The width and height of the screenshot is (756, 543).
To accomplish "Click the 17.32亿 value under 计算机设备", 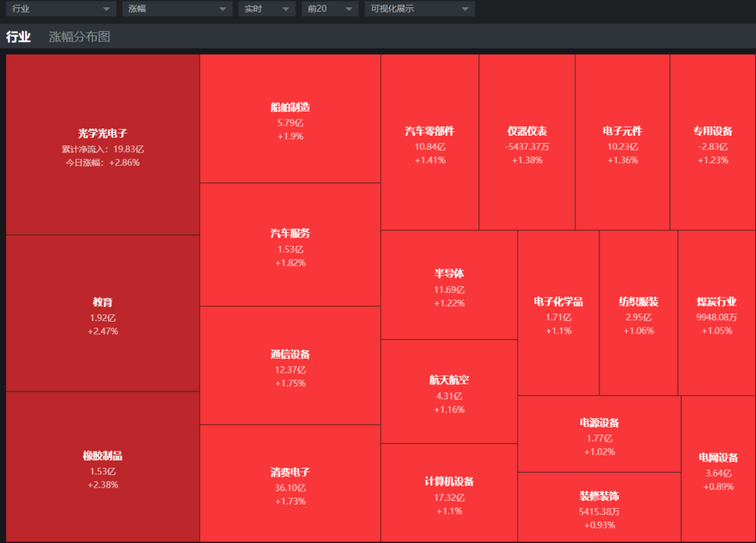I will click(x=450, y=498).
